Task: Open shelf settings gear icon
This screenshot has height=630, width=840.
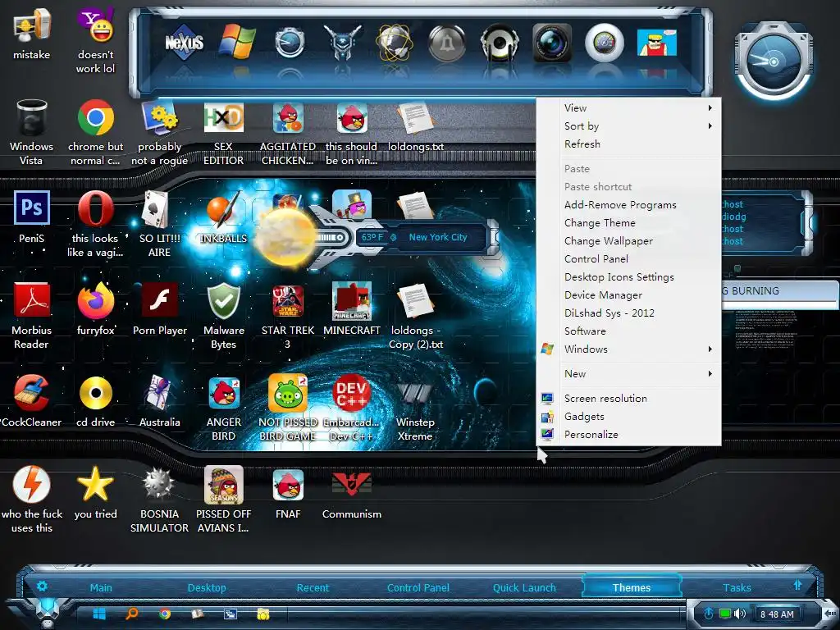Action: coord(42,586)
